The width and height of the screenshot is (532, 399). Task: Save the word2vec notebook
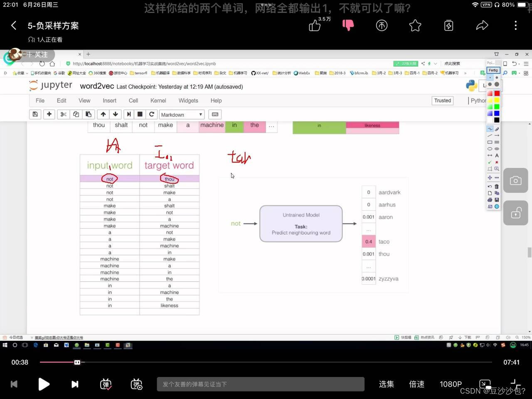[x=35, y=114]
